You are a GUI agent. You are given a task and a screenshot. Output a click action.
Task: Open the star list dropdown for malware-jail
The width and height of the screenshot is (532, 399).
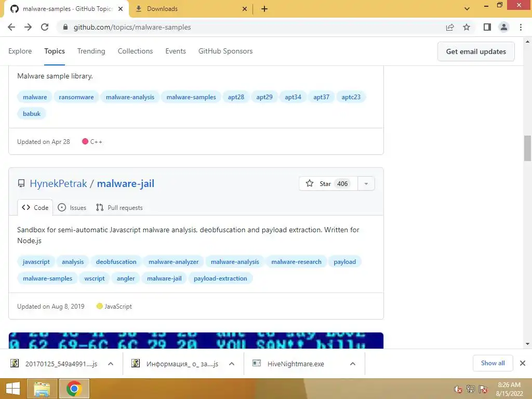coord(366,183)
